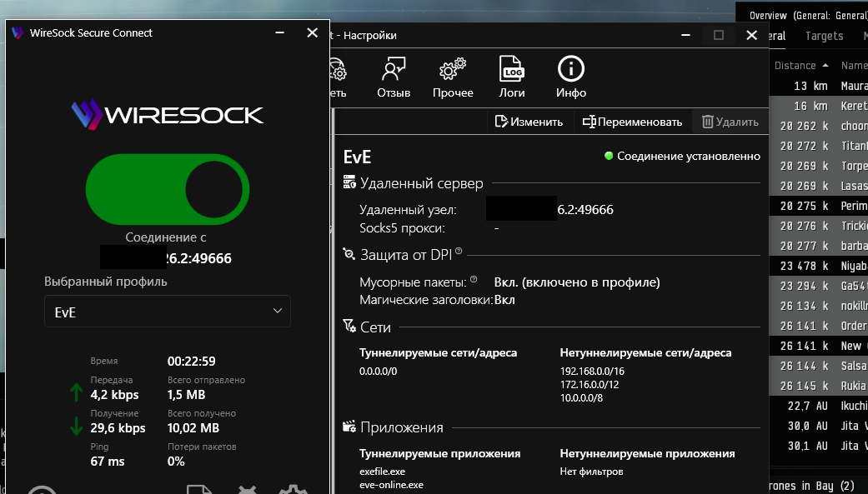The width and height of the screenshot is (868, 494).
Task: Click the Вкл. (включено в профиле) value
Action: tap(577, 282)
